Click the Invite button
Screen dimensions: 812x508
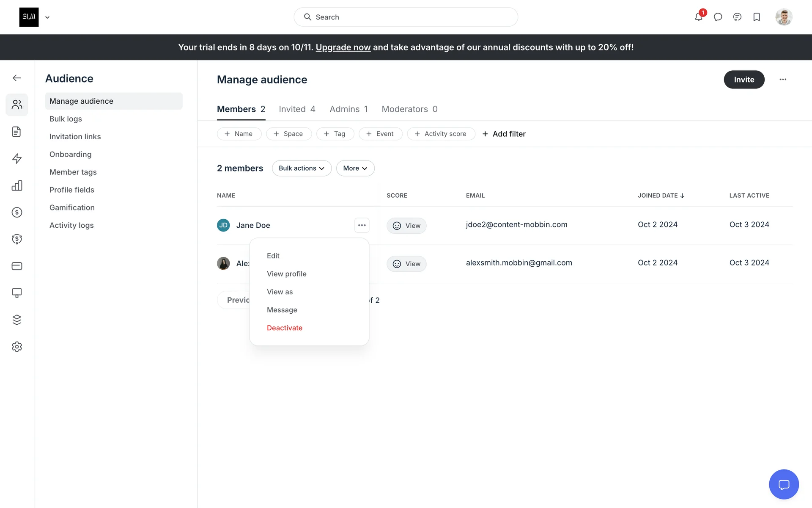[x=743, y=80]
